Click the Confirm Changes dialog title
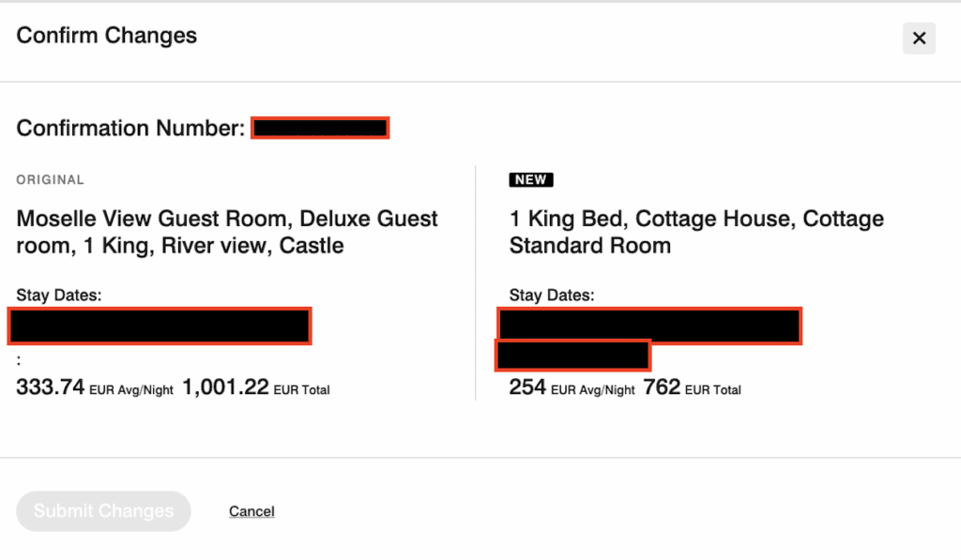The image size is (961, 560). (x=106, y=36)
